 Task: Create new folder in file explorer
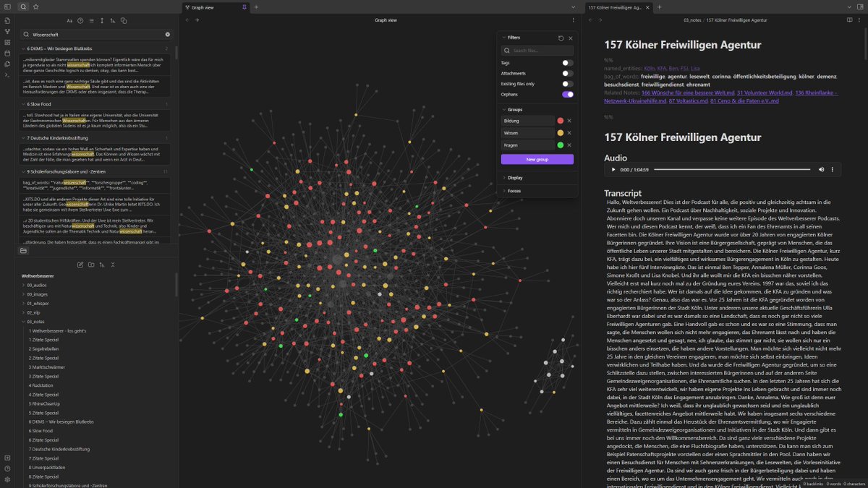[91, 265]
